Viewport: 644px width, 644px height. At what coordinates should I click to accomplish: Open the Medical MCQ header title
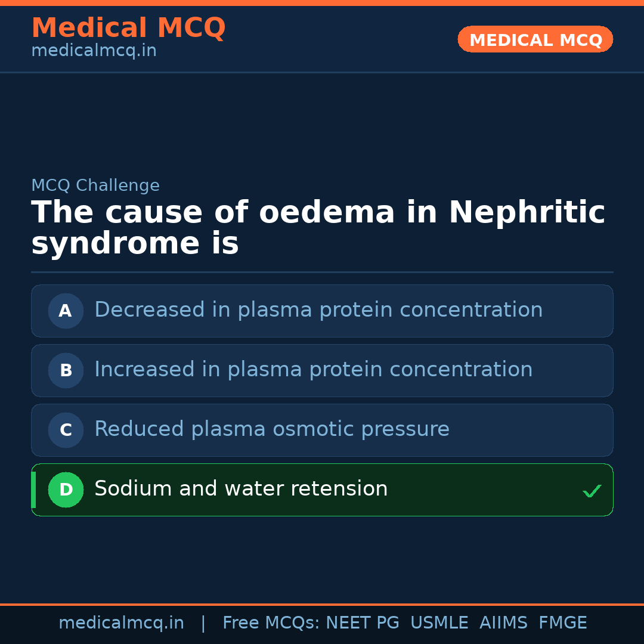pos(128,28)
